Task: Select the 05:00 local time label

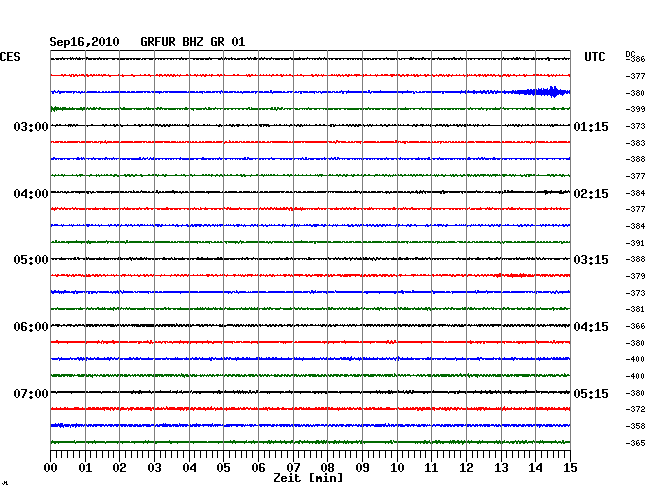Action: pos(31,260)
